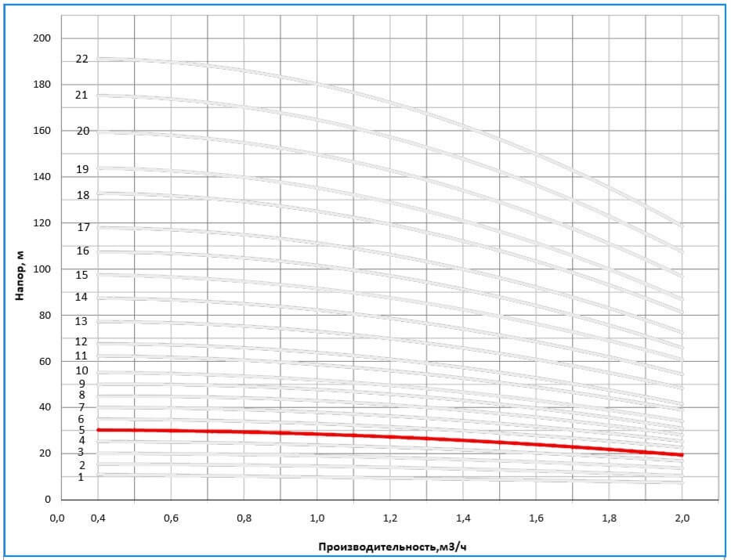The image size is (731, 560).
Task: Select curve label 17
Action: tap(83, 227)
